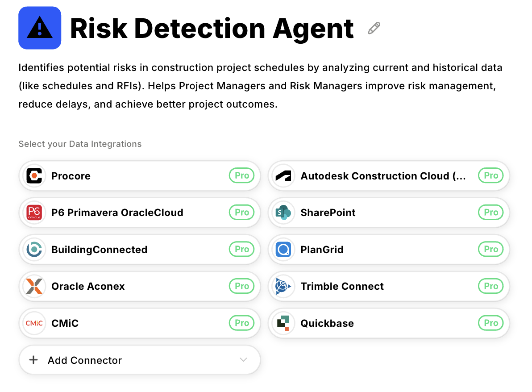Expand the Add Connector dropdown chevron
The image size is (532, 392).
click(243, 360)
